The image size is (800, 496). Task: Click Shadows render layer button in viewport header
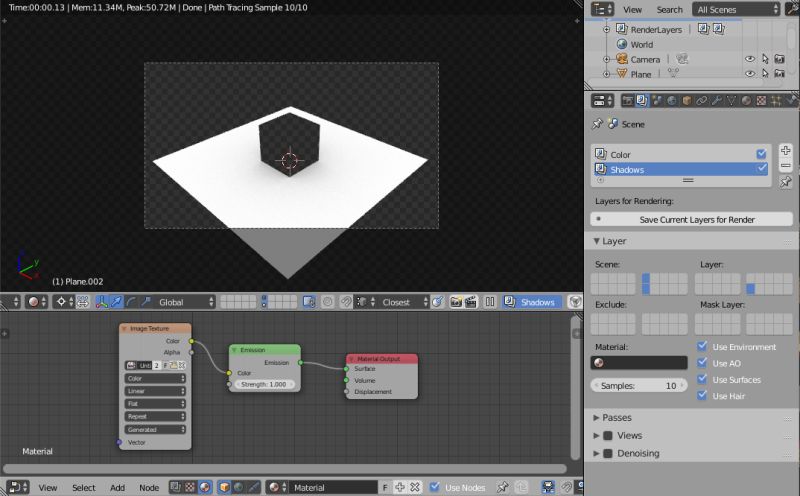click(x=532, y=302)
